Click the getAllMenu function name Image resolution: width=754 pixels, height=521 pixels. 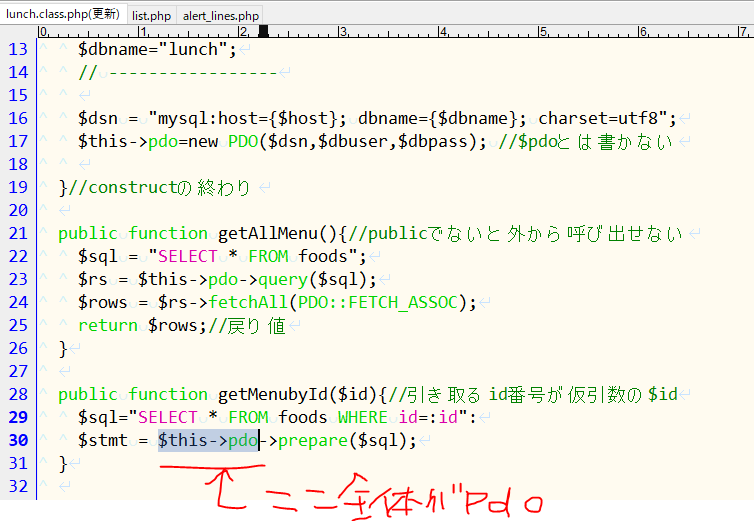[267, 233]
